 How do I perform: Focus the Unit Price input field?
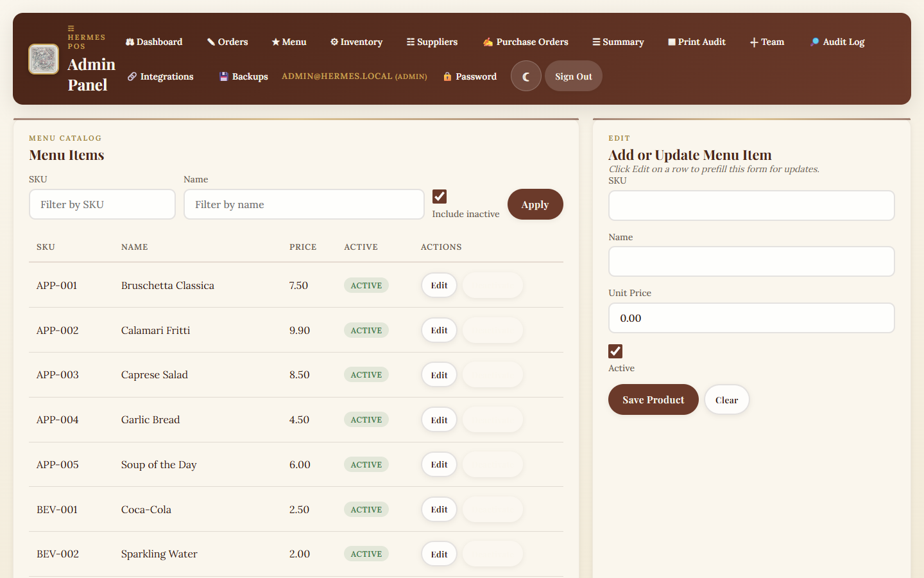(x=751, y=318)
